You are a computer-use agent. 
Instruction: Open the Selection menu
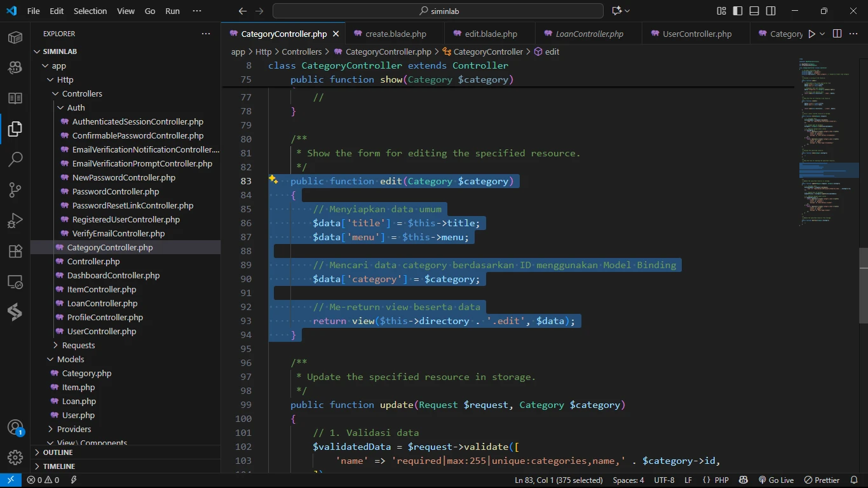click(x=90, y=11)
